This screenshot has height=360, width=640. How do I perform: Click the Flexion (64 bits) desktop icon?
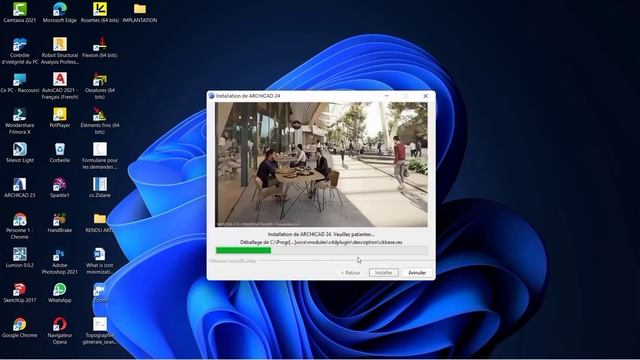pyautogui.click(x=100, y=47)
